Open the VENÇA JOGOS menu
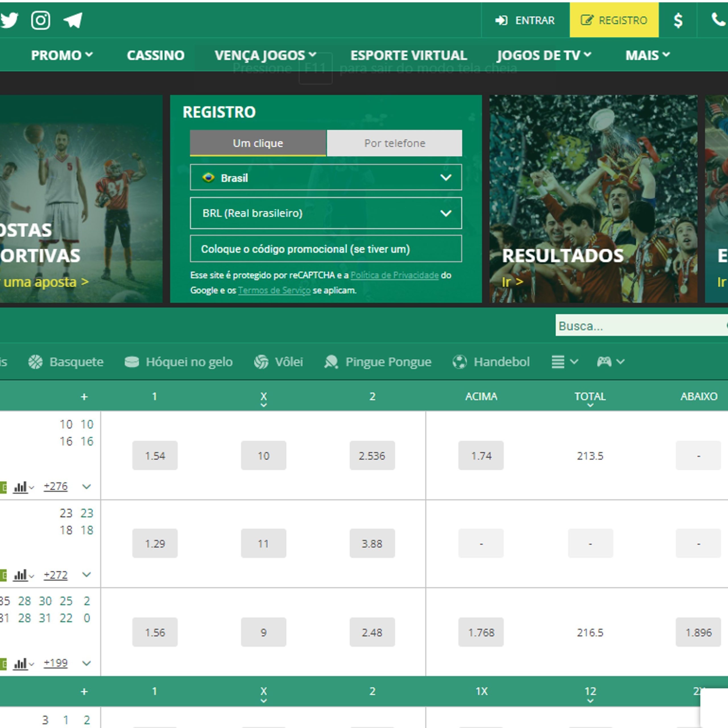The height and width of the screenshot is (728, 728). click(265, 55)
